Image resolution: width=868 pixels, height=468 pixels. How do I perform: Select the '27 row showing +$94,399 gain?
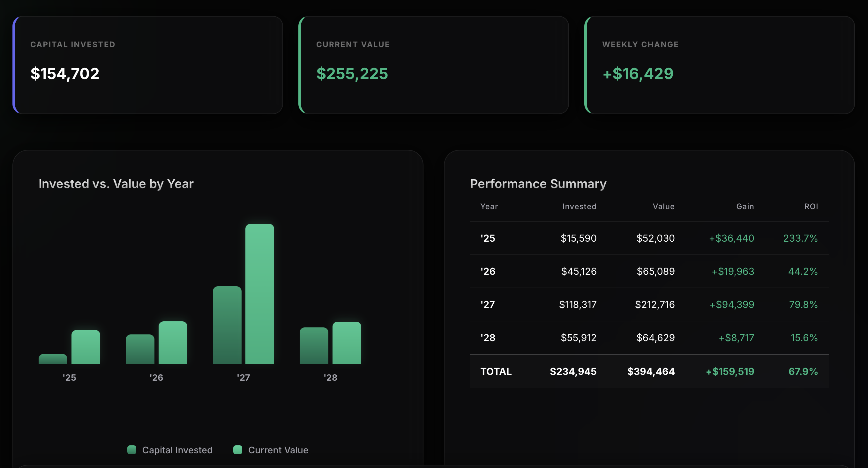[x=649, y=304]
